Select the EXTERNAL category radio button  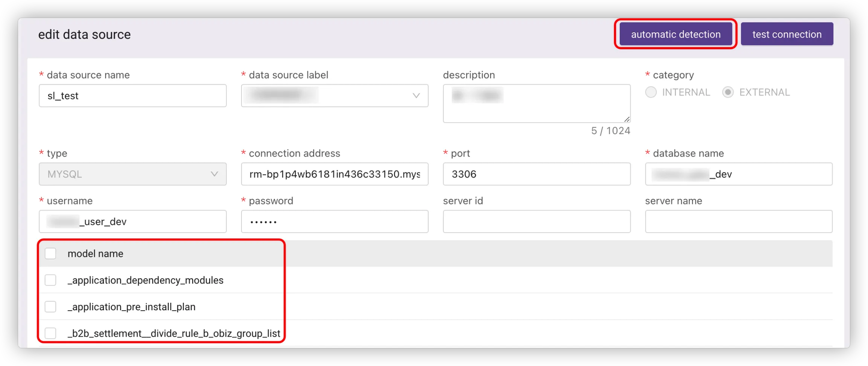728,92
